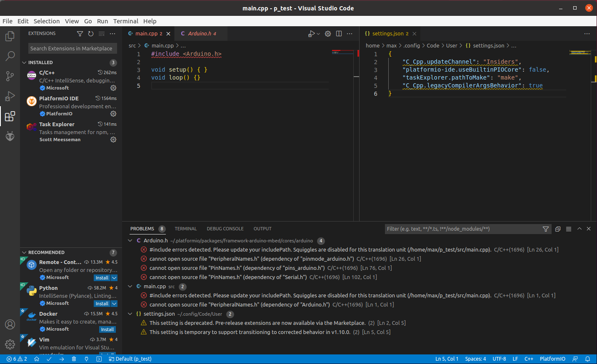Split the editor using the split editor icon
597x364 pixels.
(339, 33)
